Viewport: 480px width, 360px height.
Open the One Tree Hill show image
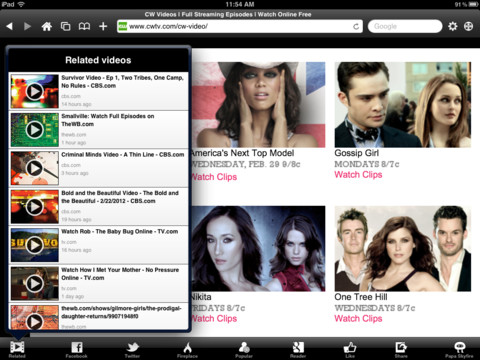(403, 249)
